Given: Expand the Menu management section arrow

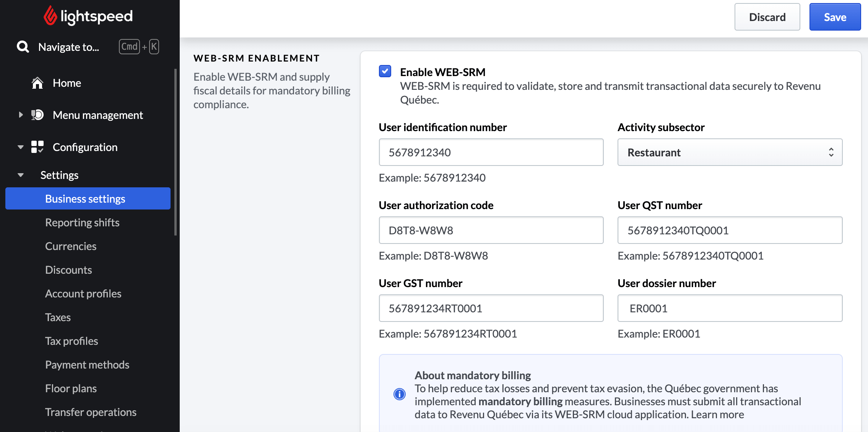Looking at the screenshot, I should pos(21,115).
